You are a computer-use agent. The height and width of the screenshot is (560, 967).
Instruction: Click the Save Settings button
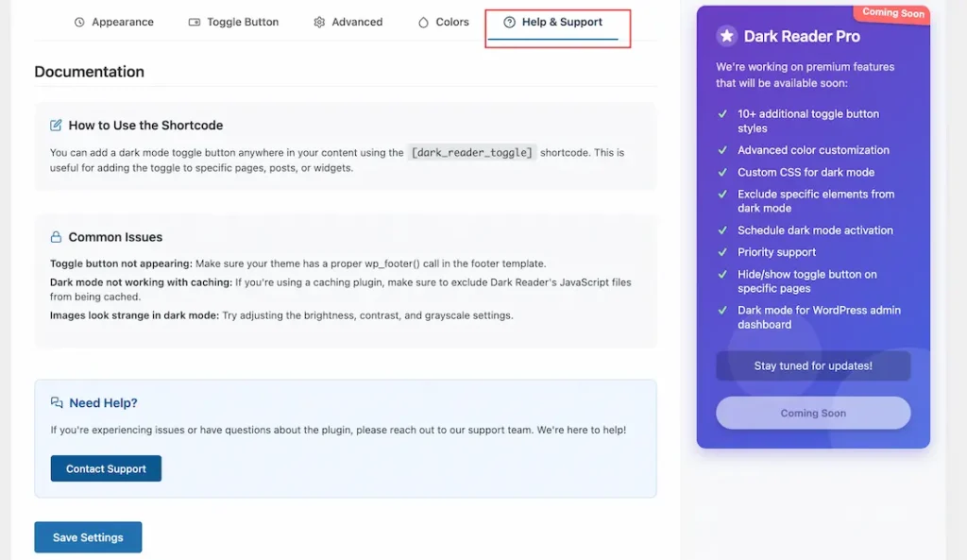point(88,537)
